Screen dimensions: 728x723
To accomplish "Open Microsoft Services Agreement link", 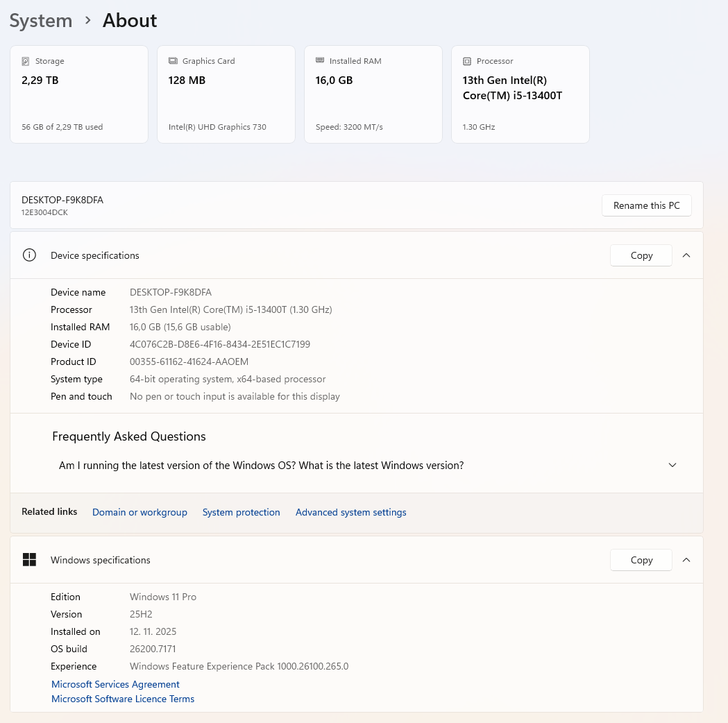I will click(115, 684).
